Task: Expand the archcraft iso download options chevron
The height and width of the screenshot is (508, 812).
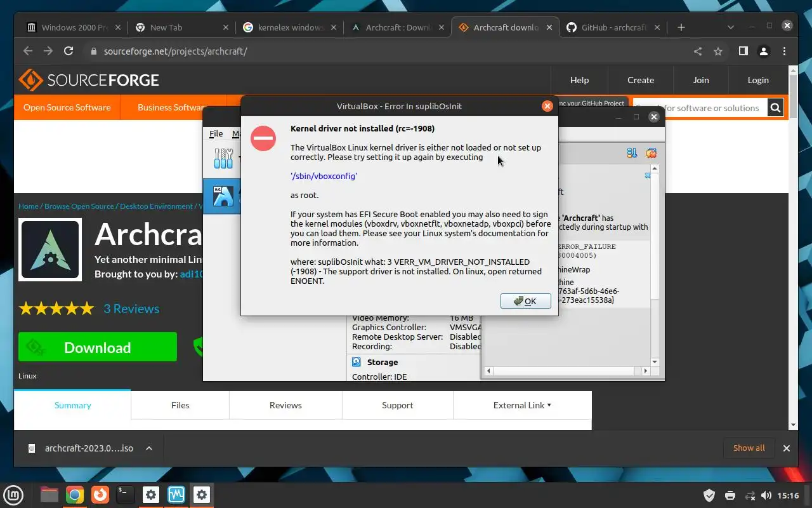Action: 149,448
